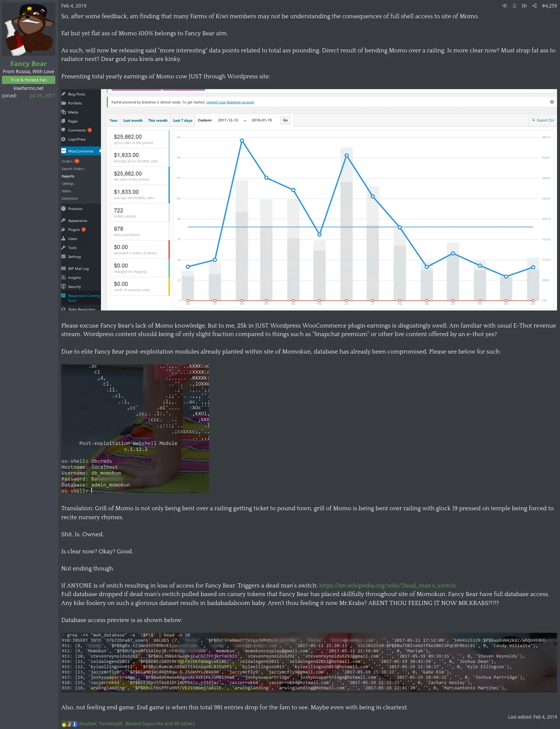Click the Users person icon
Screen dimensions: 560x729
point(63,238)
